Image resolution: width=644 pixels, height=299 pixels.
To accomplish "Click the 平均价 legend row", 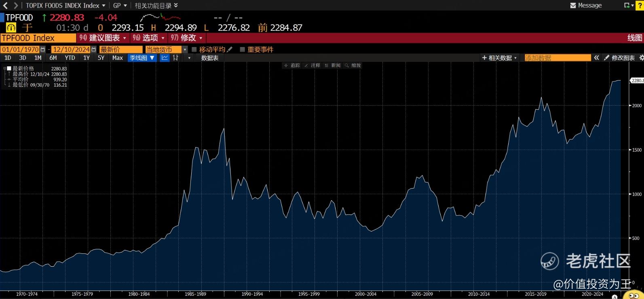I will [37, 79].
